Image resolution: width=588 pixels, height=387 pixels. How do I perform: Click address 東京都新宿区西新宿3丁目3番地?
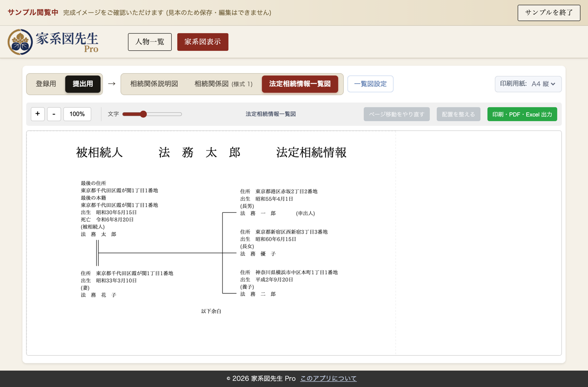point(292,232)
